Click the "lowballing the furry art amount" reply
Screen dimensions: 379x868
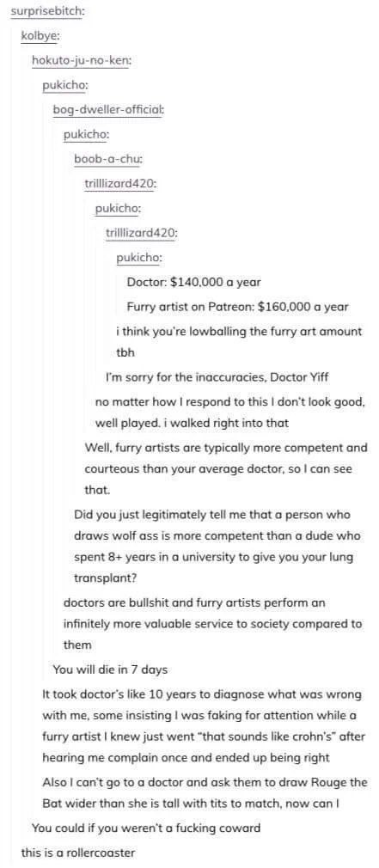(239, 342)
